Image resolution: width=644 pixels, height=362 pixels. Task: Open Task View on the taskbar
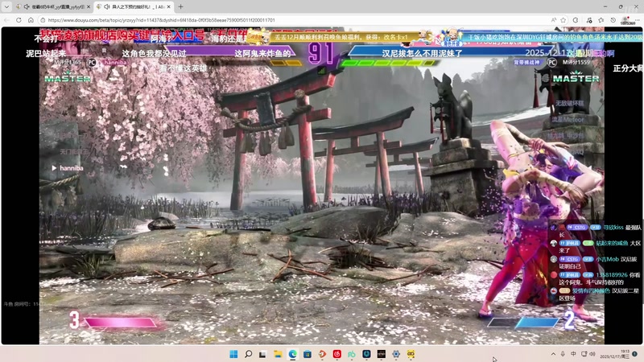(263, 354)
